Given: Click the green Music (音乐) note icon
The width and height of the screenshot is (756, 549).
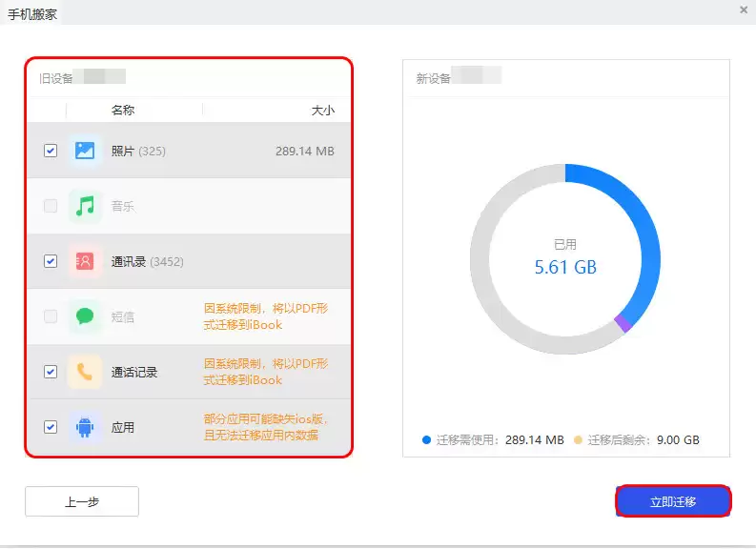Looking at the screenshot, I should click(x=85, y=206).
